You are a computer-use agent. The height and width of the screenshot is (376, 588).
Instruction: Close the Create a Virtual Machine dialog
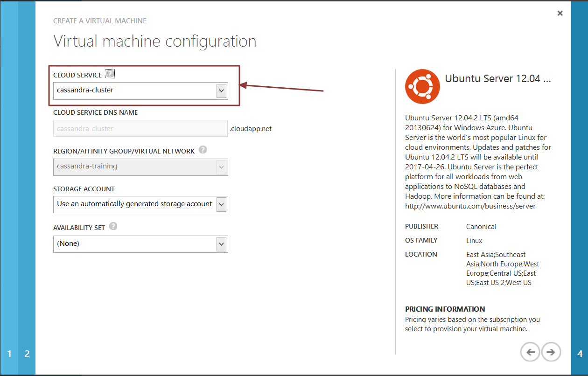click(560, 14)
